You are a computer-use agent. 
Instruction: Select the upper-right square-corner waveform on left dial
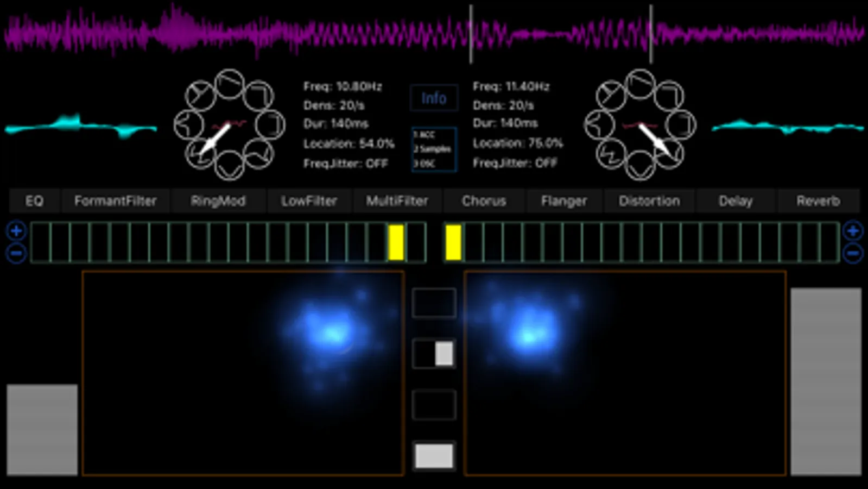tap(258, 96)
